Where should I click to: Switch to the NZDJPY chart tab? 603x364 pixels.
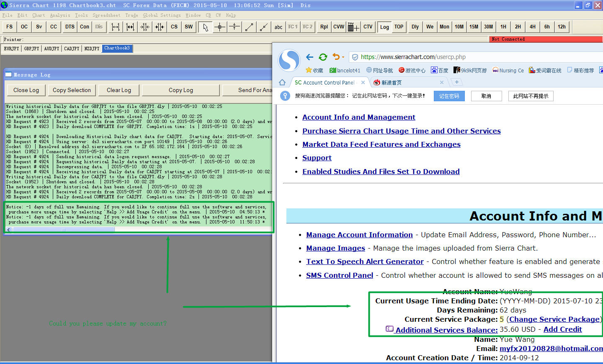tap(92, 49)
